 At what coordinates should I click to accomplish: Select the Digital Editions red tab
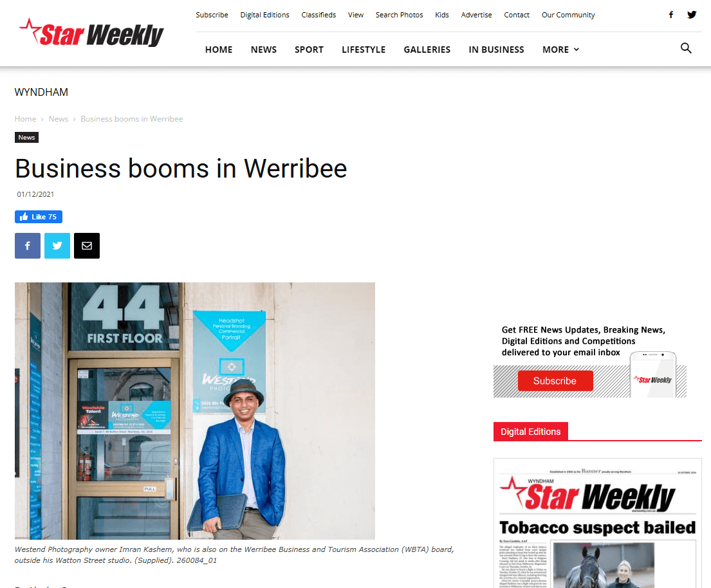click(x=531, y=432)
